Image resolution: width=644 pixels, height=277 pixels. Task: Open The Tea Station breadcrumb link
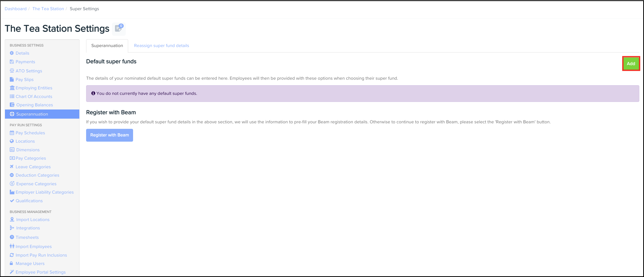48,9
